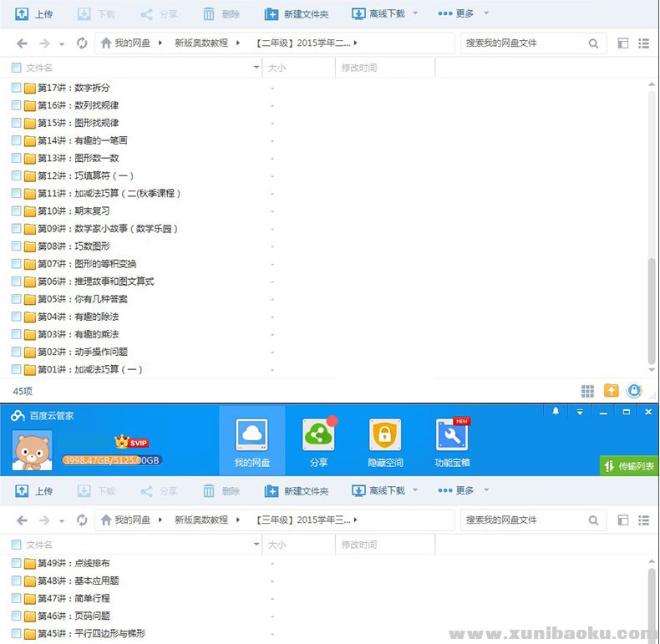Toggle select-all checkbox in top file list header

[x=16, y=68]
